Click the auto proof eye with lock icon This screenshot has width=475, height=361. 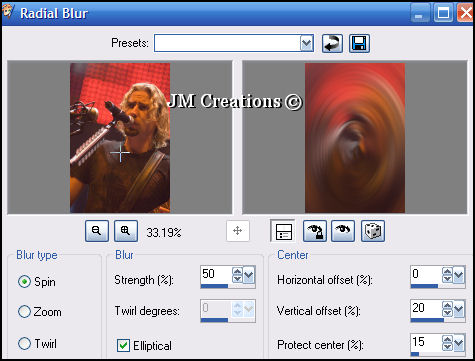pyautogui.click(x=315, y=231)
